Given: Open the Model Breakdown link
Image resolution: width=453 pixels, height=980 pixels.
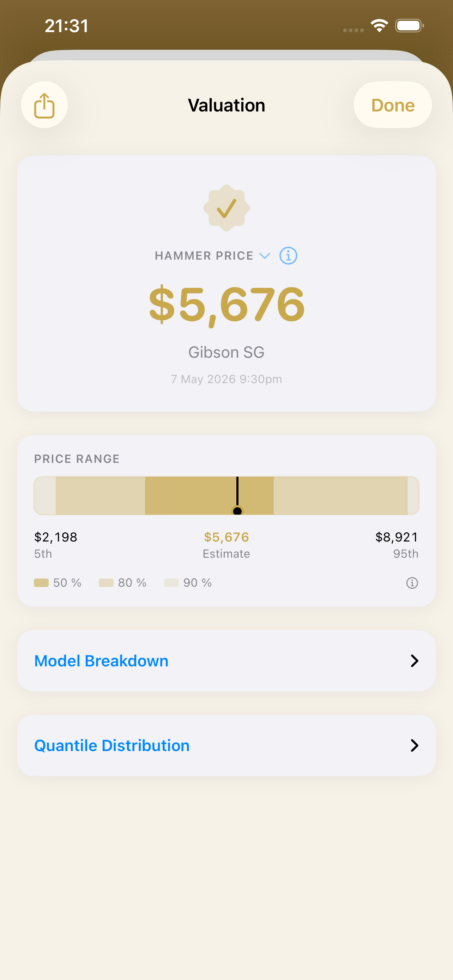Looking at the screenshot, I should coord(101,661).
